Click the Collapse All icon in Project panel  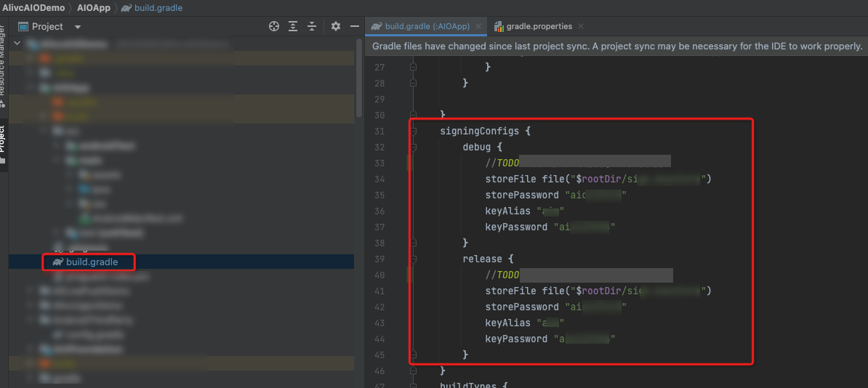point(312,26)
